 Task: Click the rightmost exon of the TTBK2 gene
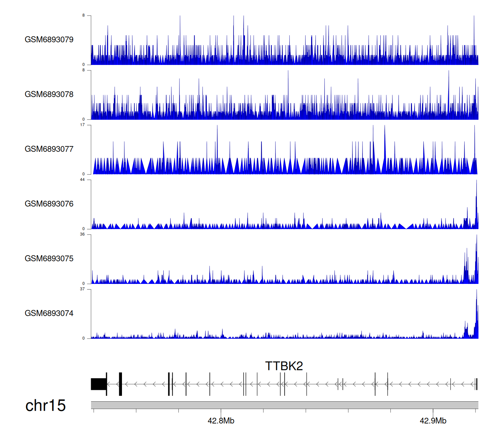(x=476, y=384)
